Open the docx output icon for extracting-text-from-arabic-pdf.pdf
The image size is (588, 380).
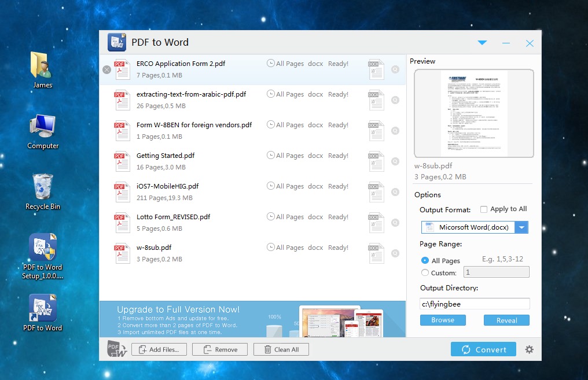click(376, 100)
